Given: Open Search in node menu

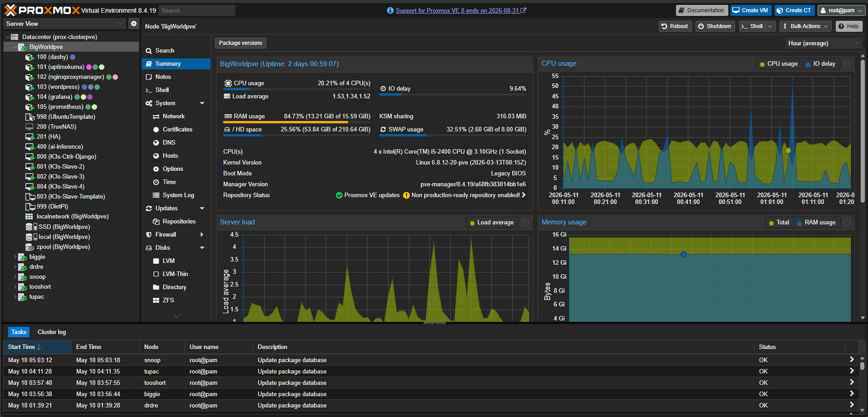Looking at the screenshot, I should [176, 51].
